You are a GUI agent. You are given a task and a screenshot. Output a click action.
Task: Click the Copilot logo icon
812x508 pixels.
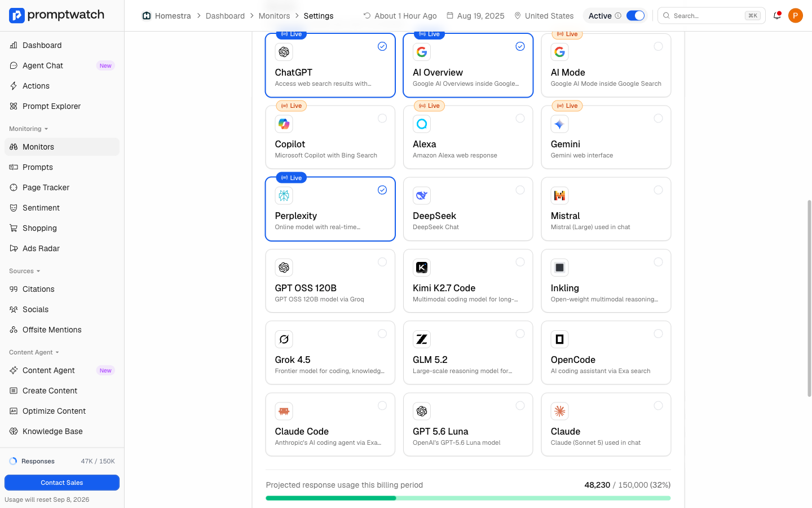point(284,124)
